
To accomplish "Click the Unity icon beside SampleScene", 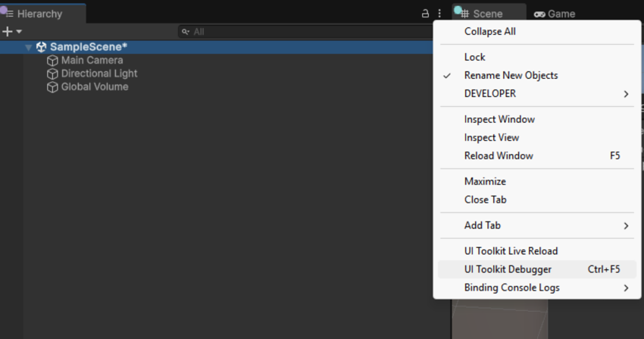I will tap(41, 47).
